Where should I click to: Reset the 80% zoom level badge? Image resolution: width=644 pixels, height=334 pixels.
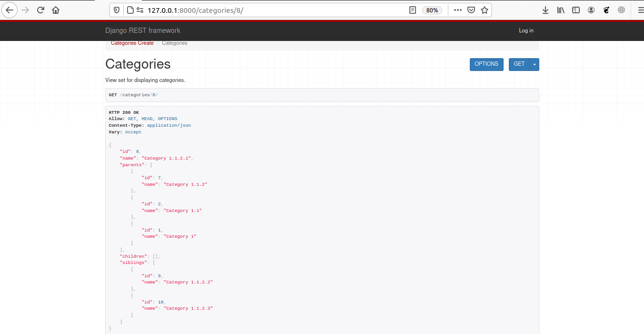pos(432,10)
